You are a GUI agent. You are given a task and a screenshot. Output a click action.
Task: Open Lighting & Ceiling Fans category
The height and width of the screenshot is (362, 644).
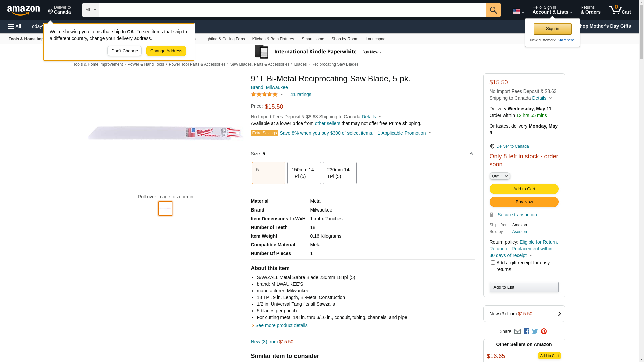tap(224, 39)
